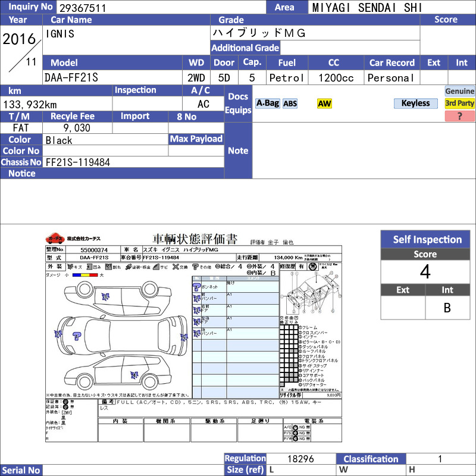The width and height of the screenshot is (476, 476).
Task: Click the damage mark on the front bumper
Action: point(58,334)
